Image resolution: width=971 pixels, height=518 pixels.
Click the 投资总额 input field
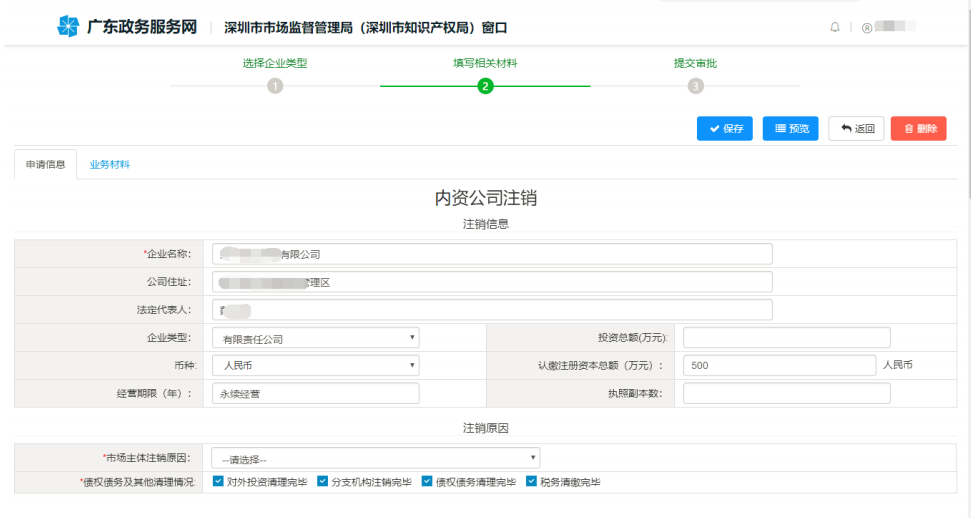pos(786,338)
